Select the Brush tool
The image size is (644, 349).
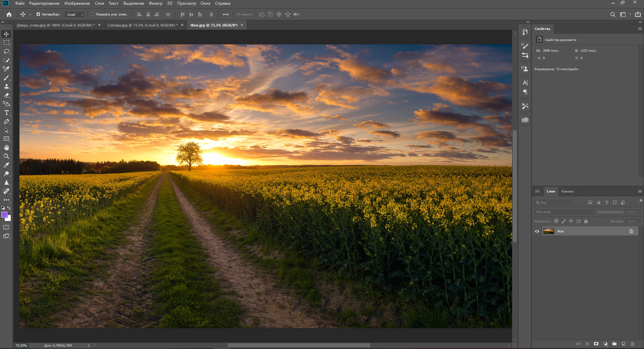pyautogui.click(x=6, y=78)
